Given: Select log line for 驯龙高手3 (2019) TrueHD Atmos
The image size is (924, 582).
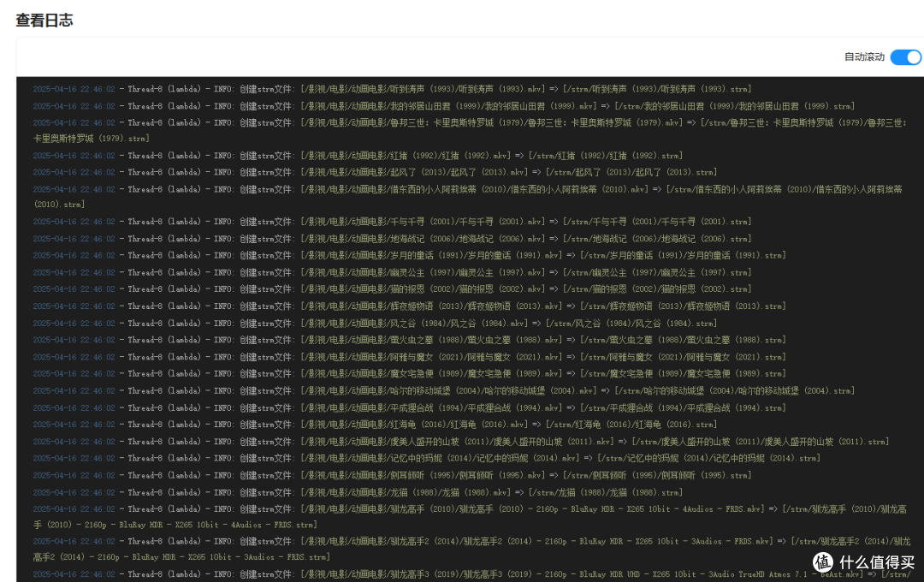Looking at the screenshot, I should tap(471, 574).
